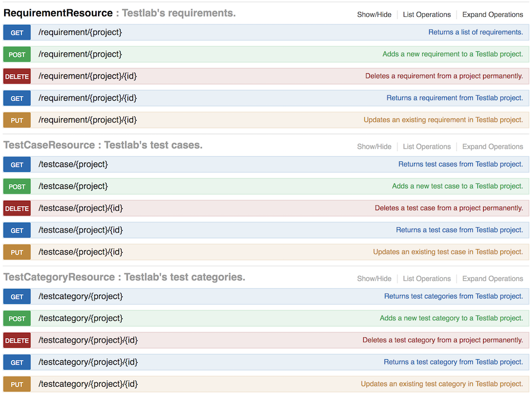Image resolution: width=532 pixels, height=395 pixels.
Task: Click GET badge for /testcategory/{project}
Action: point(17,297)
